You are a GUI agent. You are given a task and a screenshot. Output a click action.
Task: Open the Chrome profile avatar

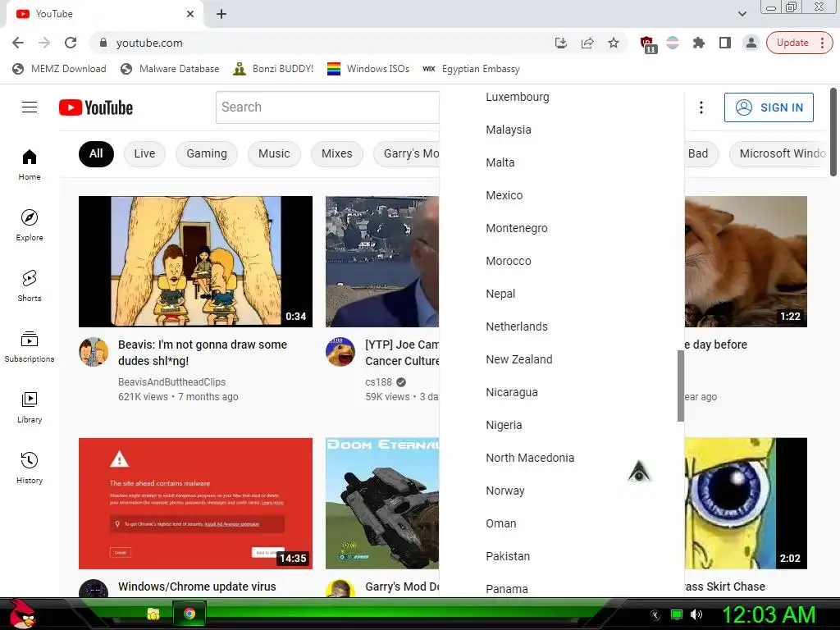point(751,43)
